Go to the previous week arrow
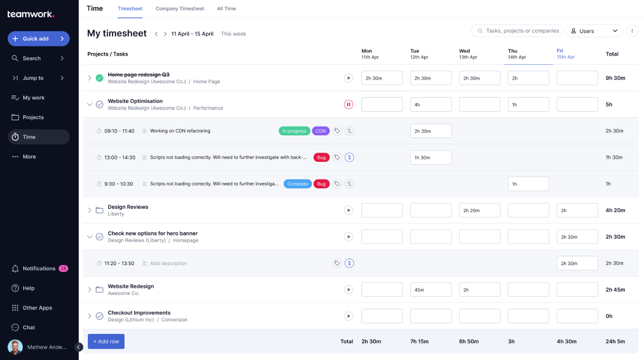The image size is (644, 360). click(x=157, y=34)
